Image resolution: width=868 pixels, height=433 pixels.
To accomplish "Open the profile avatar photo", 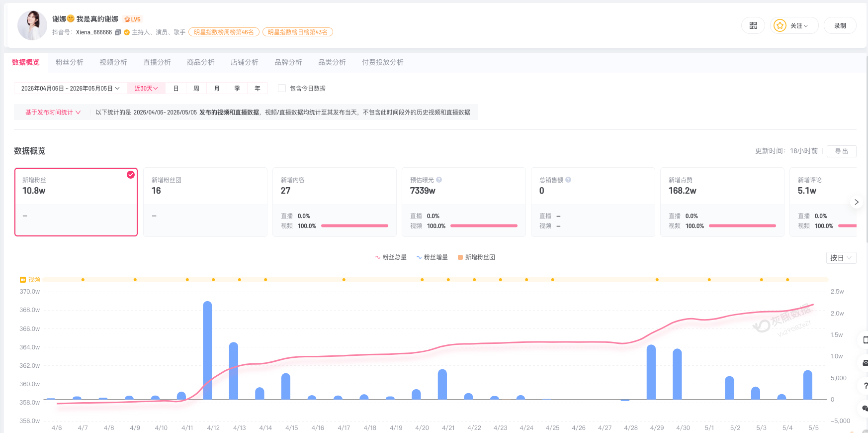I will 32,25.
